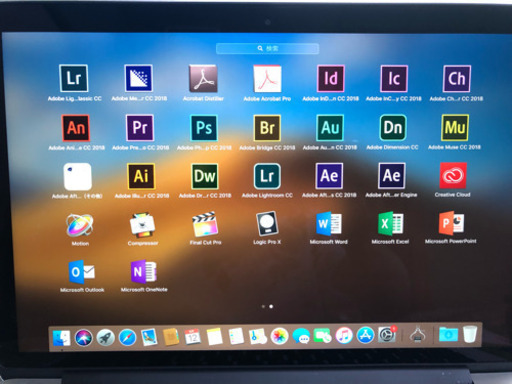The image size is (512, 384).
Task: Open the App Store from the Dock
Action: [x=366, y=335]
